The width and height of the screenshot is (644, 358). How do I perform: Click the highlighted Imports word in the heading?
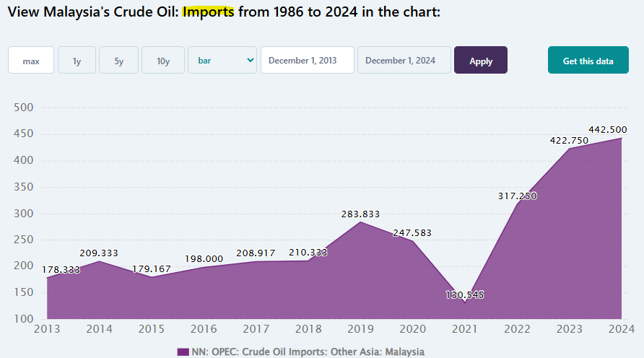pyautogui.click(x=208, y=12)
